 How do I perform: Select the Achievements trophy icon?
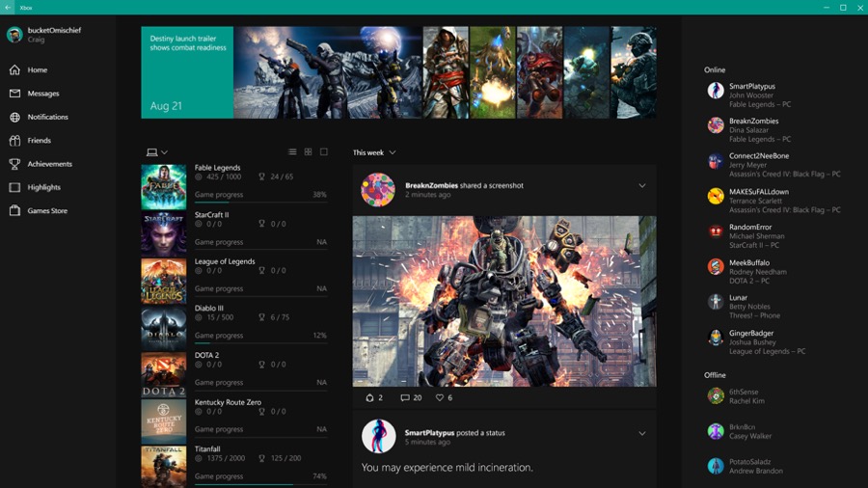pos(14,164)
